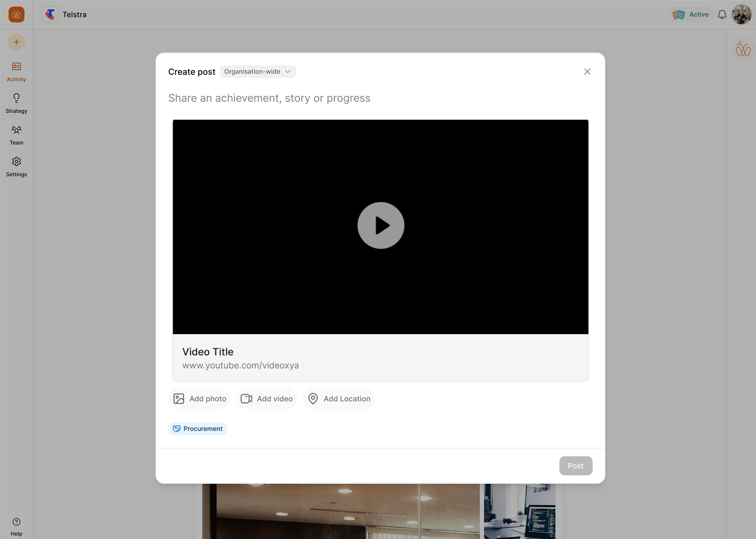756x539 pixels.
Task: Open Help at bottom of sidebar
Action: pos(16,526)
